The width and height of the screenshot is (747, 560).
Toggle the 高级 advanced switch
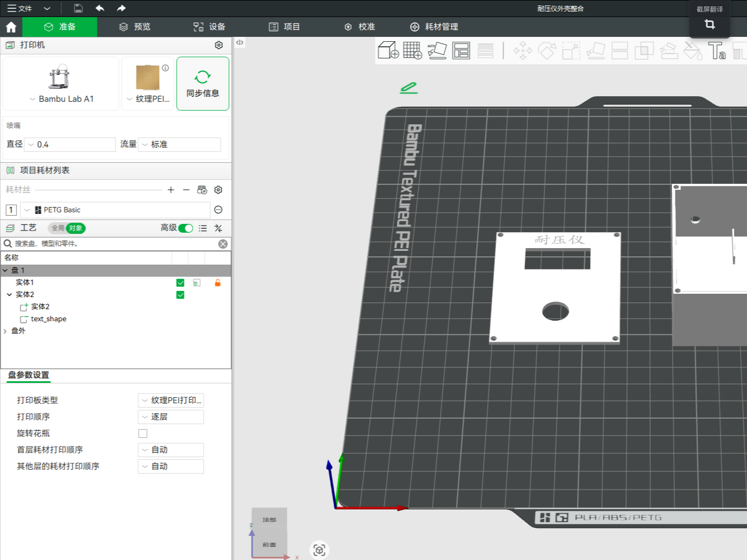point(186,228)
